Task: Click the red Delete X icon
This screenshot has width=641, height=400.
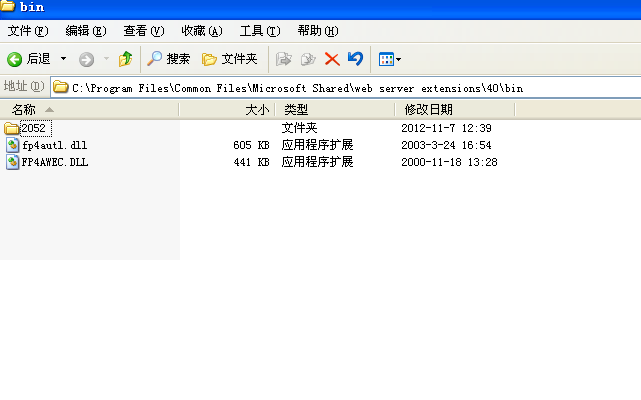Action: tap(332, 59)
